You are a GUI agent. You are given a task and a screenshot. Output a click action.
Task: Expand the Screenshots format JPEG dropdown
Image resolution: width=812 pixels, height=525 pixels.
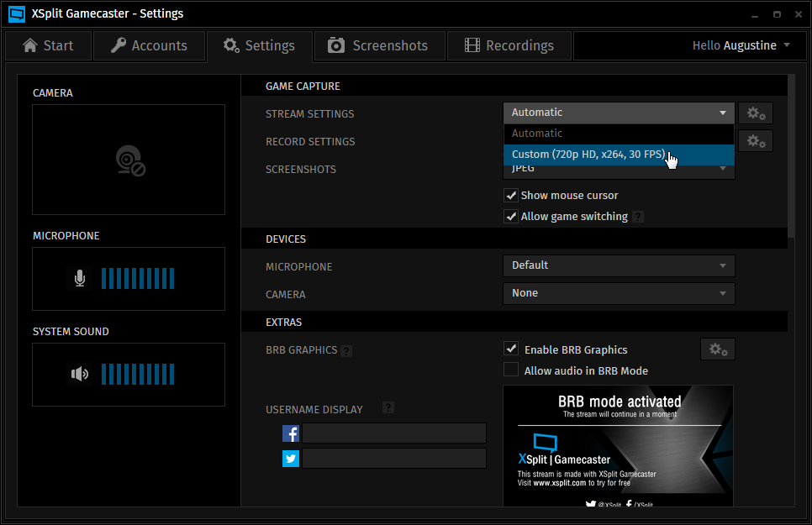pos(619,172)
